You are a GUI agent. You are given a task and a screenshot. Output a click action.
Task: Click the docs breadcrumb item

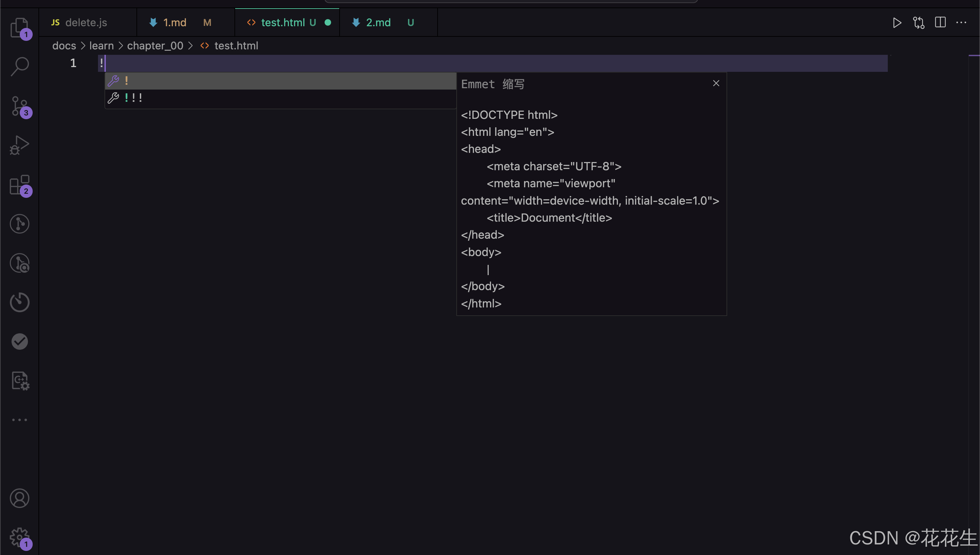point(64,46)
